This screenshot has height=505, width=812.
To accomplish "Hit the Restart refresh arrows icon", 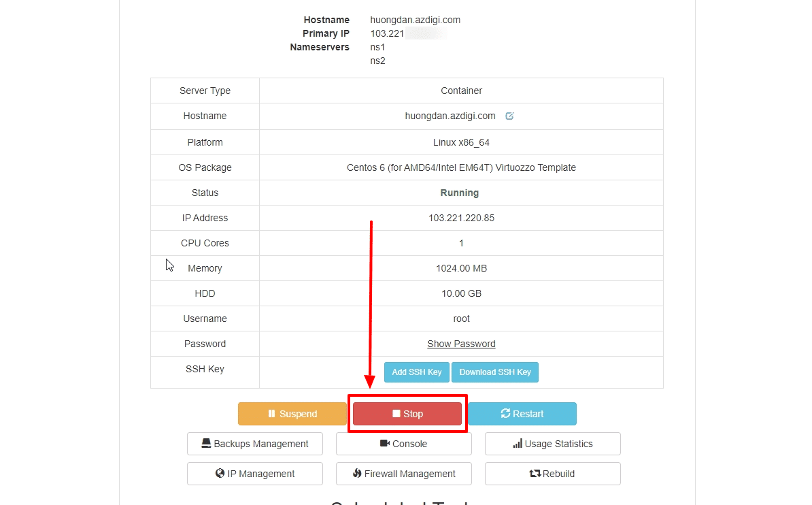I will 505,414.
